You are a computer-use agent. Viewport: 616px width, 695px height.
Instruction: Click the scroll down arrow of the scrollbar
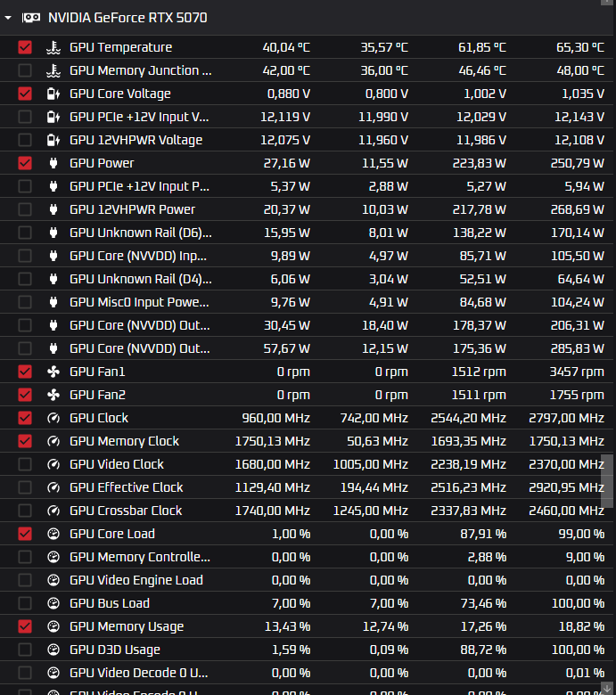click(x=608, y=689)
